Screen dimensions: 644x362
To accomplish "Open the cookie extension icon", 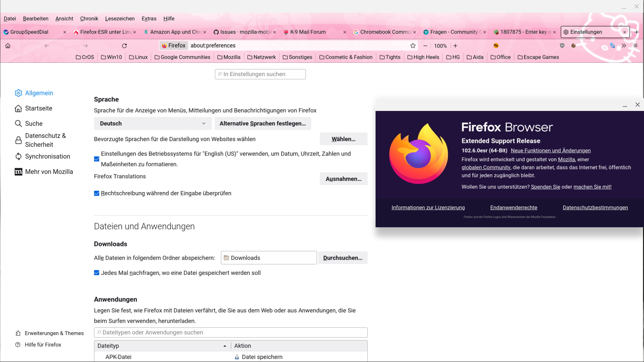I will click(x=574, y=46).
